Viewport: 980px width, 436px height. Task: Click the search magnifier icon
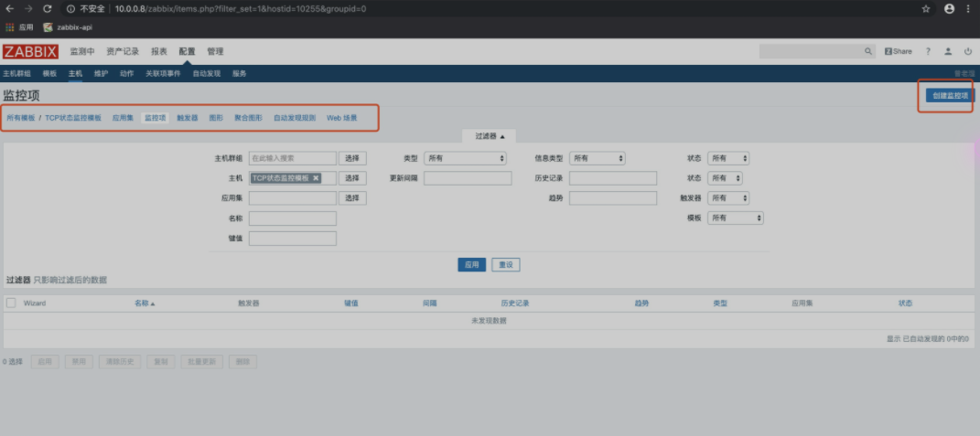click(x=868, y=51)
